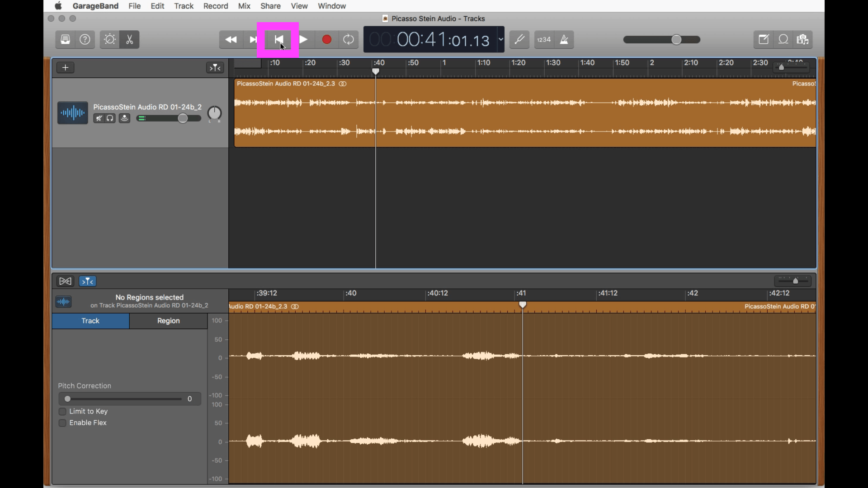Check the Enable Flex option
Viewport: 868px width, 488px height.
click(x=63, y=423)
